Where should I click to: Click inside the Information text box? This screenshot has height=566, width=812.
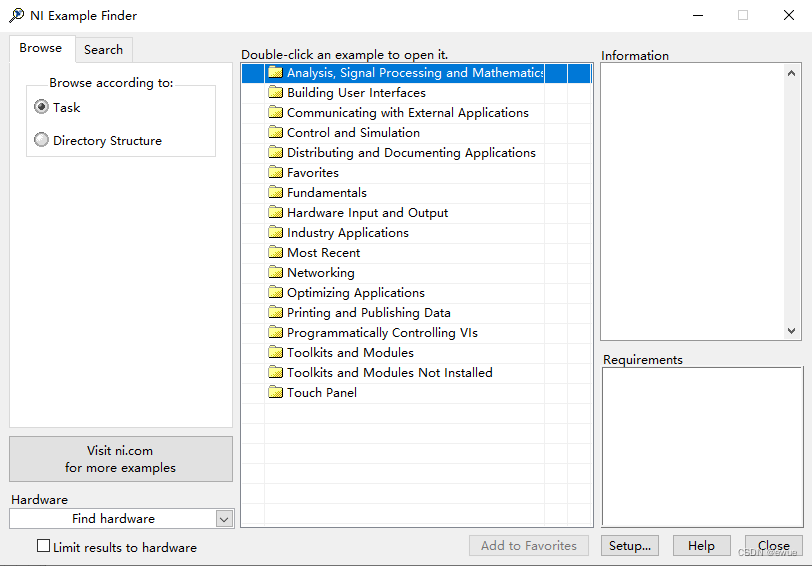click(x=693, y=201)
